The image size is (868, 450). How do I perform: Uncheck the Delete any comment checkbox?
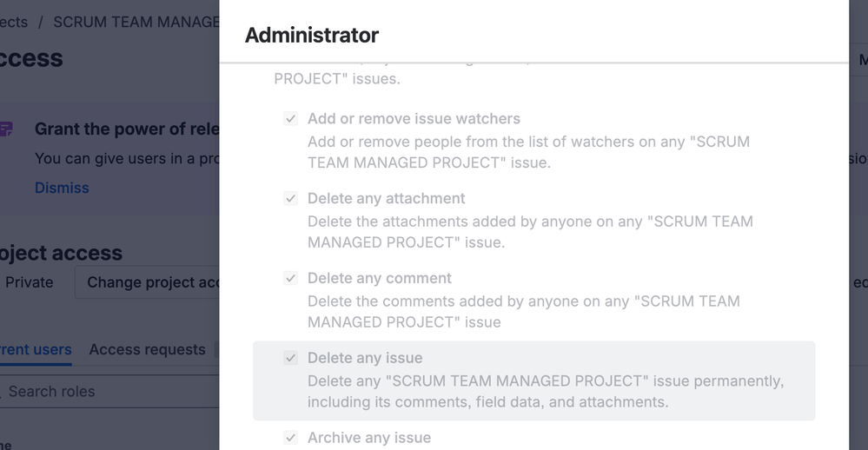tap(291, 279)
